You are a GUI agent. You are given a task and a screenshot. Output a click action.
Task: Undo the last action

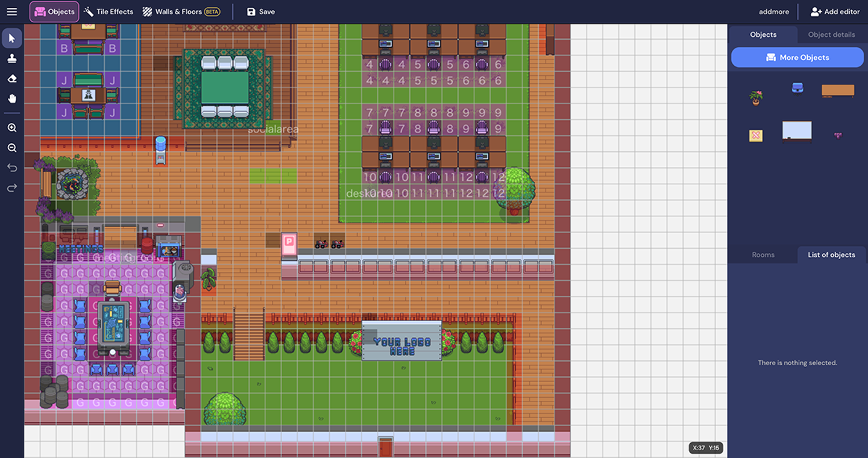[x=12, y=168]
